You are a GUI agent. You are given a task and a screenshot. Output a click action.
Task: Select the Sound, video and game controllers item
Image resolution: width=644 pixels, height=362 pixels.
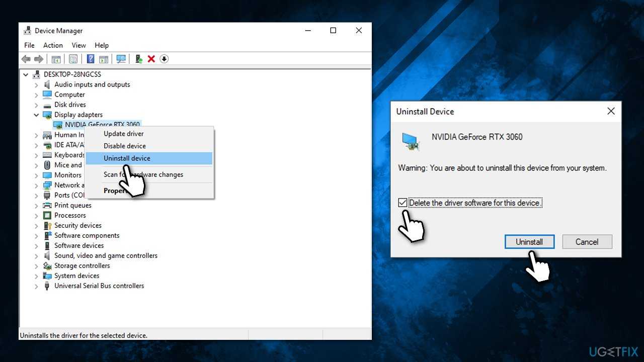tap(106, 255)
